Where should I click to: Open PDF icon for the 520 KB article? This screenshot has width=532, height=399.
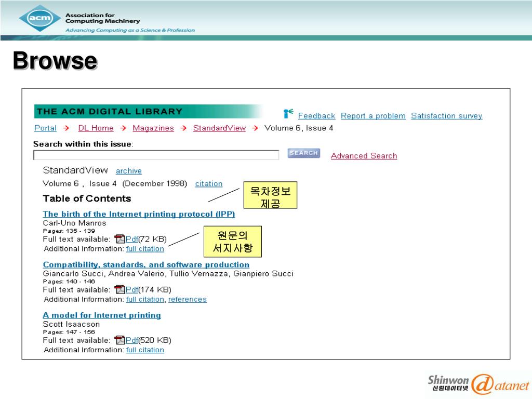click(119, 340)
